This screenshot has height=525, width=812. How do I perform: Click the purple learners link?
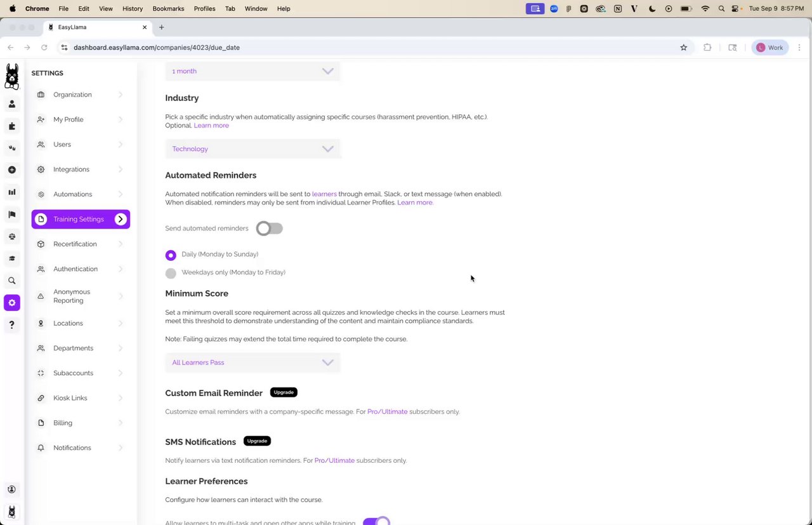324,194
